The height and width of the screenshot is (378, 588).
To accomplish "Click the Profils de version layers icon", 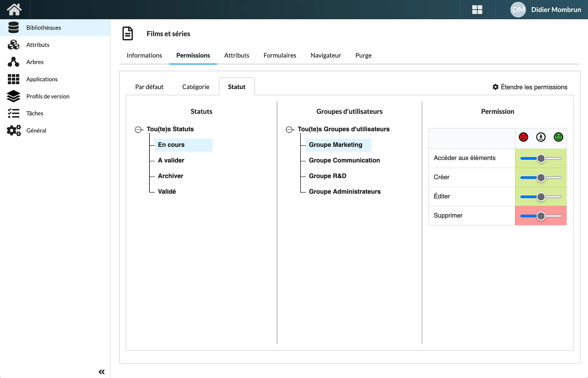I will (13, 96).
